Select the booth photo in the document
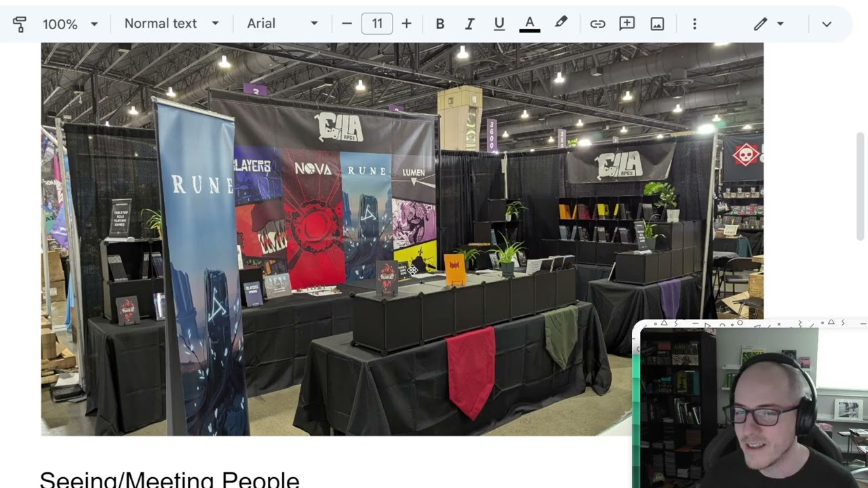The width and height of the screenshot is (868, 488). 402,239
